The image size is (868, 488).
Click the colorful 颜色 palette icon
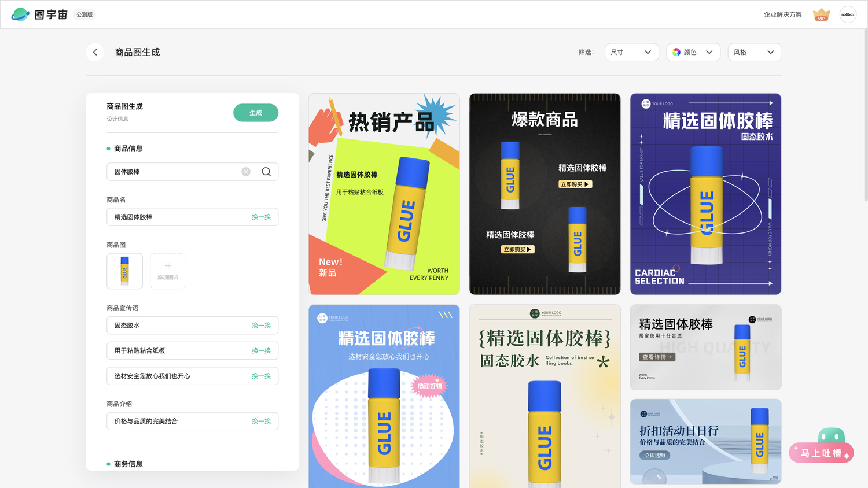[x=676, y=52]
